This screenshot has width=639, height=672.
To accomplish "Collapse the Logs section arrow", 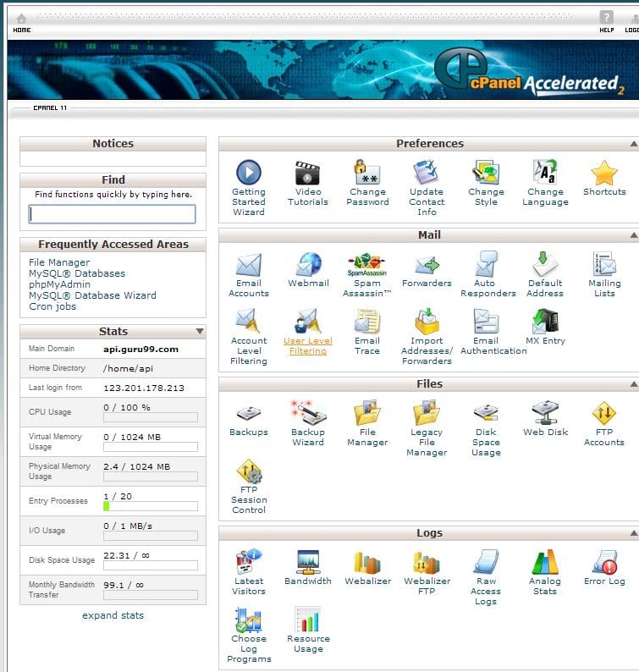I will click(x=633, y=534).
